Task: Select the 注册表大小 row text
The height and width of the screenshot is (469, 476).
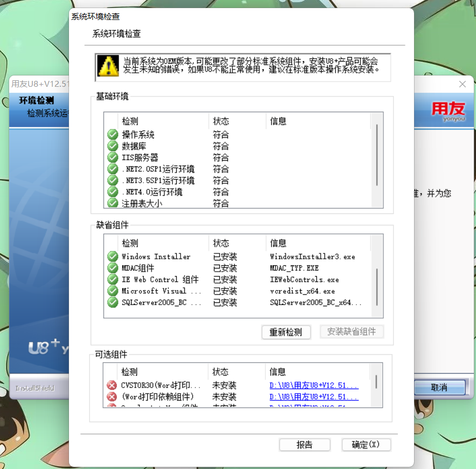Action: click(142, 203)
